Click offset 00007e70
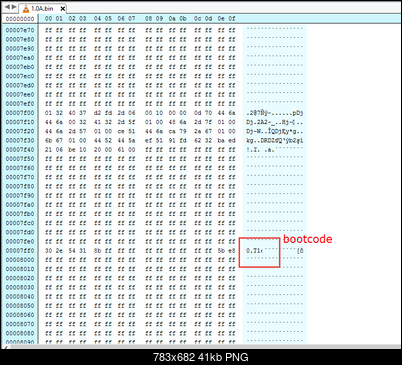402x365 pixels. 20,30
